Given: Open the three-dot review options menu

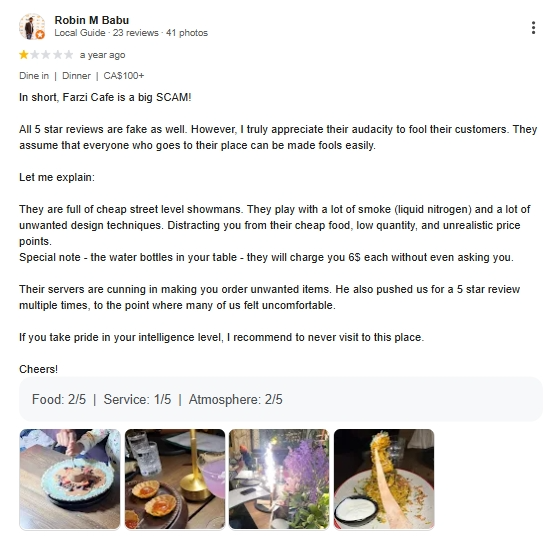Looking at the screenshot, I should [533, 28].
